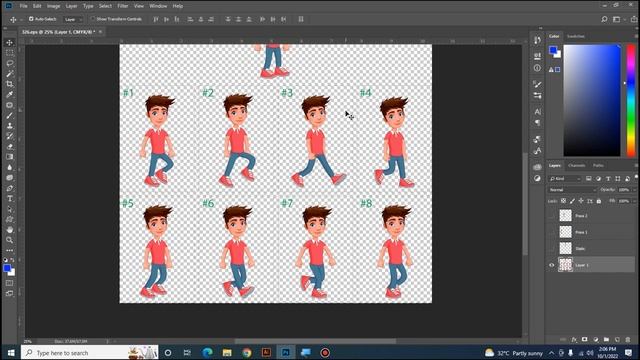
Task: Select the Blur tool
Action: (9, 167)
